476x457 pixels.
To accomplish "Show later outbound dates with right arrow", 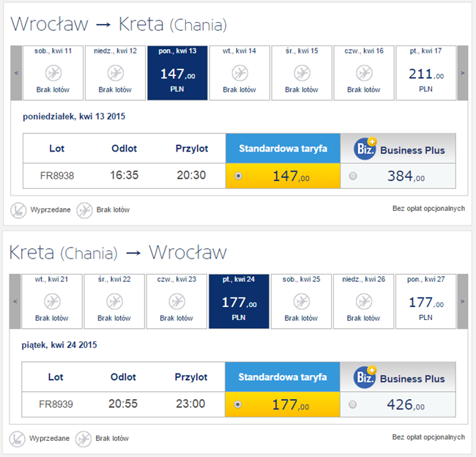I will point(462,73).
